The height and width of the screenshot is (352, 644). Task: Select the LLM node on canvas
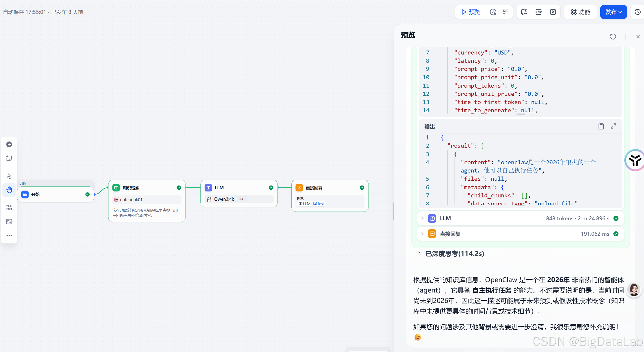[x=239, y=193]
